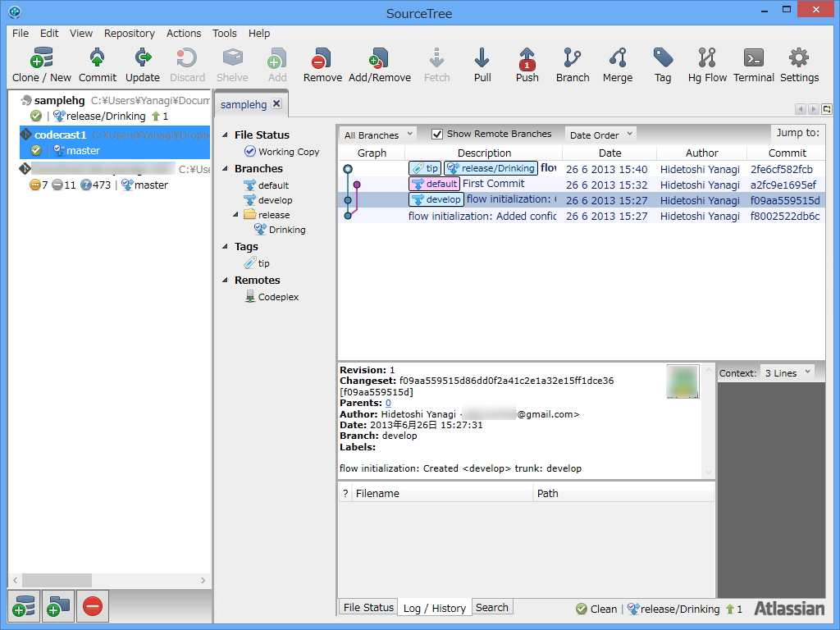Viewport: 840px width, 630px height.
Task: Click the author avatar thumbnail
Action: 682,381
